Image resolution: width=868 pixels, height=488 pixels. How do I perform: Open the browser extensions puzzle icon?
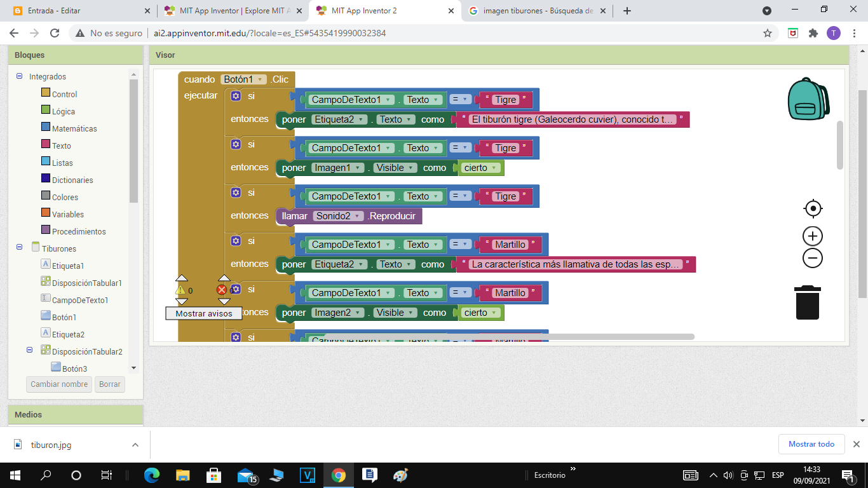tap(813, 33)
